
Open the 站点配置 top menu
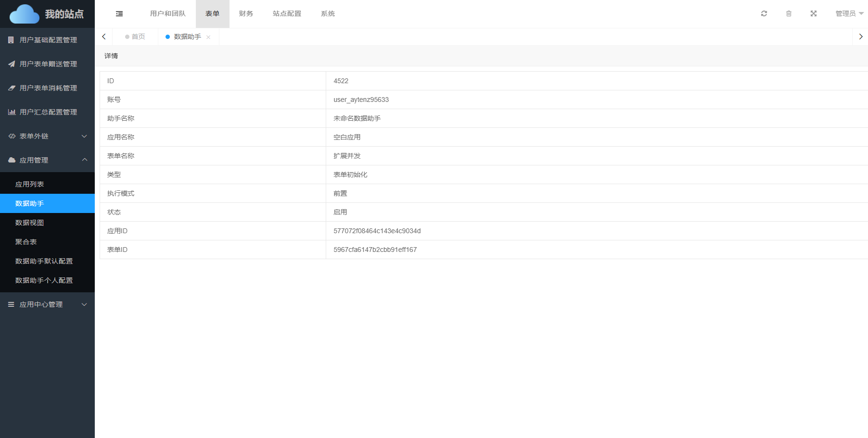click(x=287, y=13)
